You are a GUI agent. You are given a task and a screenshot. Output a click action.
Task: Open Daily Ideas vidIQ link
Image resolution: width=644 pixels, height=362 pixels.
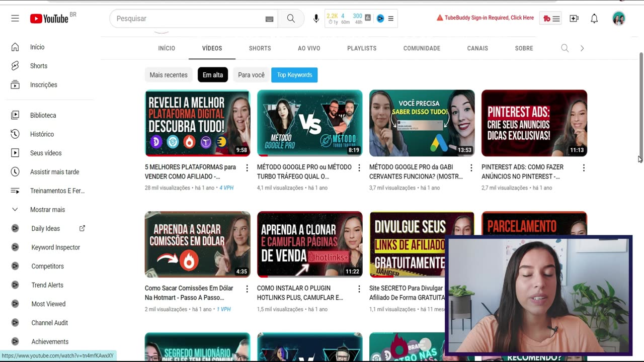coord(47,228)
